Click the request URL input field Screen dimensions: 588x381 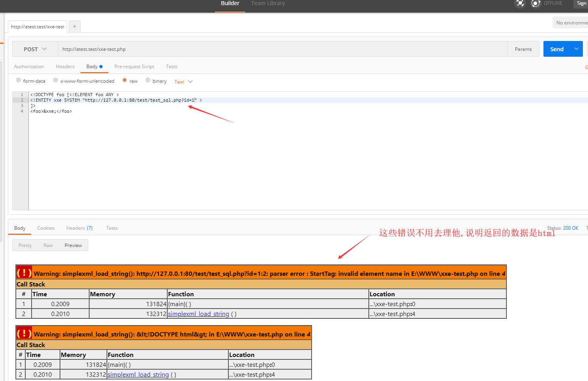coord(282,49)
